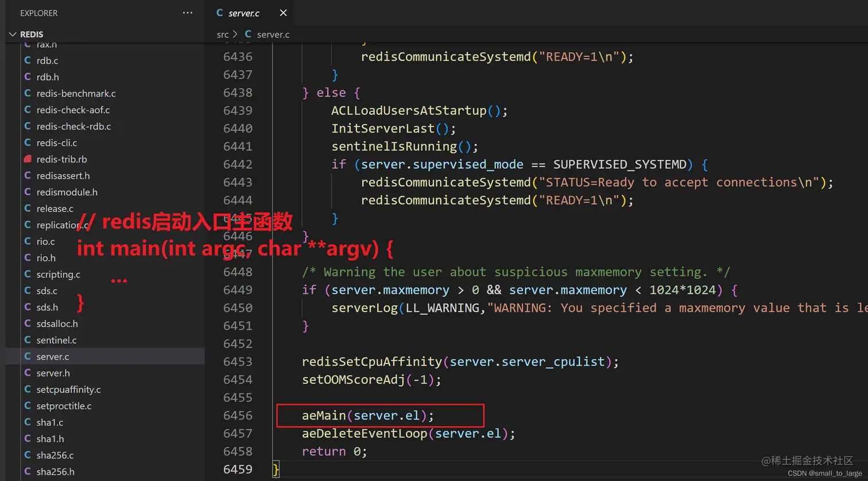Screen dimensions: 868x481
Task: Open setcpuaffinity.c file
Action: 68,390
